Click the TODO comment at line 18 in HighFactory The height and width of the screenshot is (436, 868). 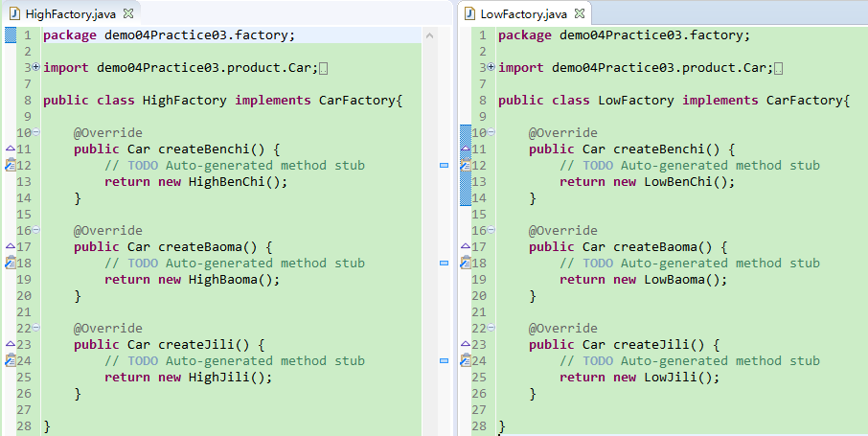pos(235,264)
